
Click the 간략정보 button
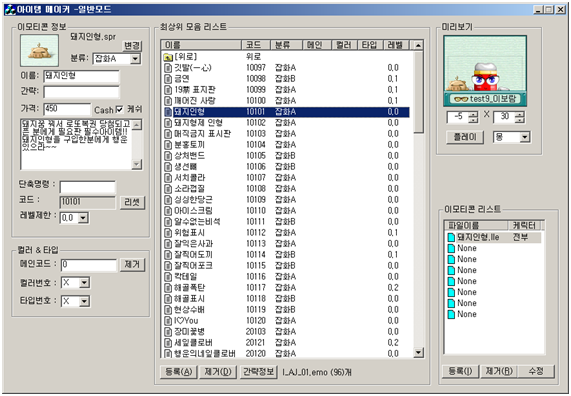coord(259,372)
